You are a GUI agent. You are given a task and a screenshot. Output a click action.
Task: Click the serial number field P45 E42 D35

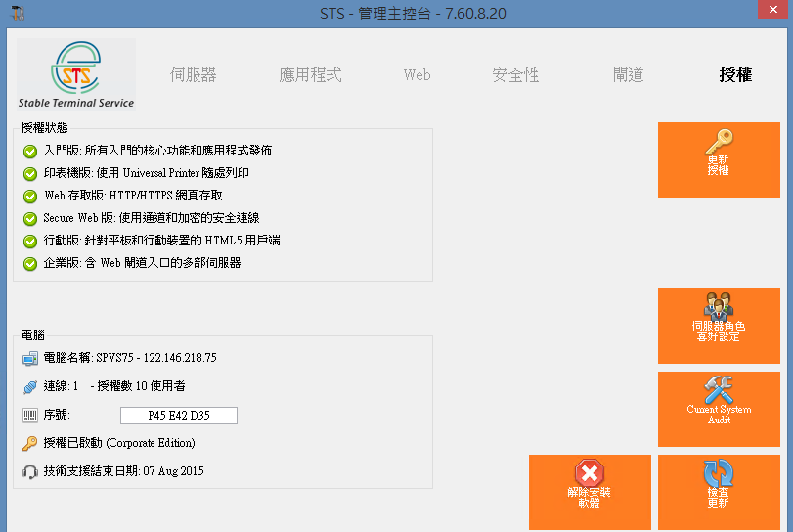click(x=179, y=416)
